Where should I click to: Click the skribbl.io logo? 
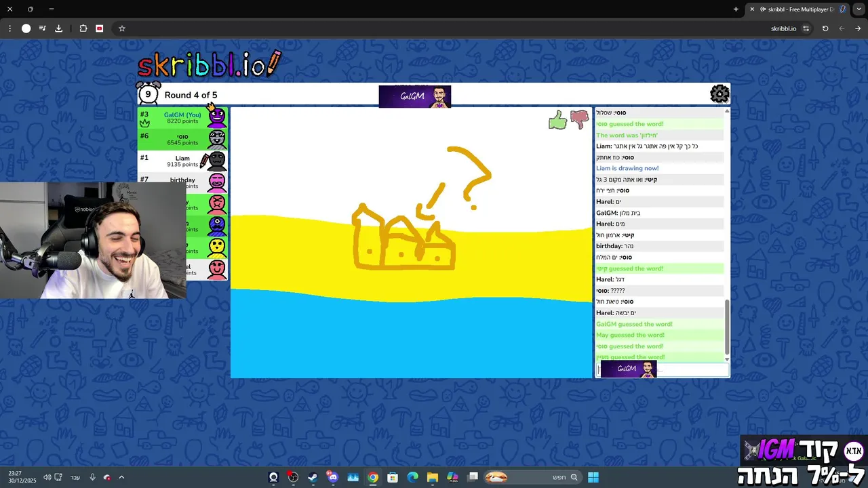(x=210, y=64)
